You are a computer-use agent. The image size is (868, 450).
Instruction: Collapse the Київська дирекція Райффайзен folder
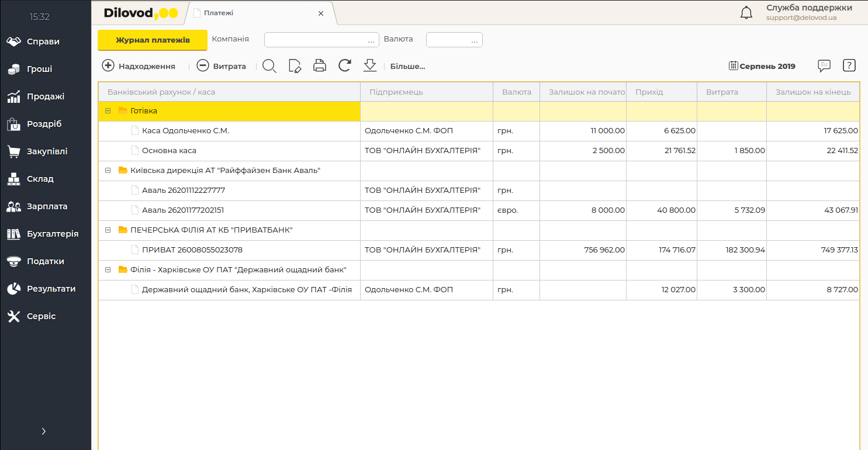(x=108, y=170)
